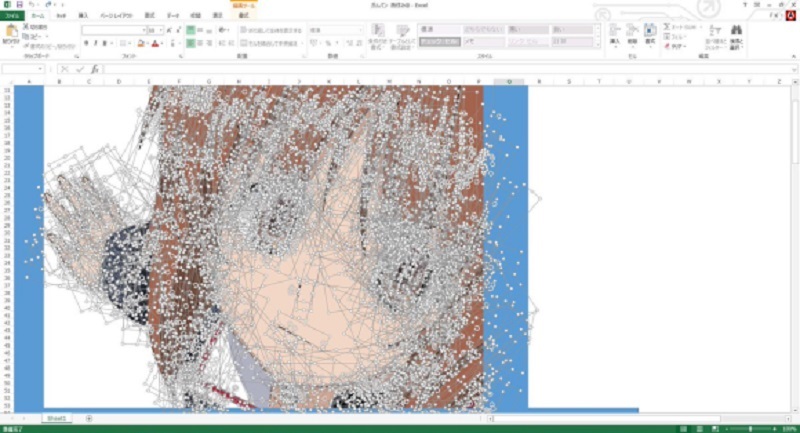Expand the font name combo box
This screenshot has width=800, height=433.
(x=144, y=31)
